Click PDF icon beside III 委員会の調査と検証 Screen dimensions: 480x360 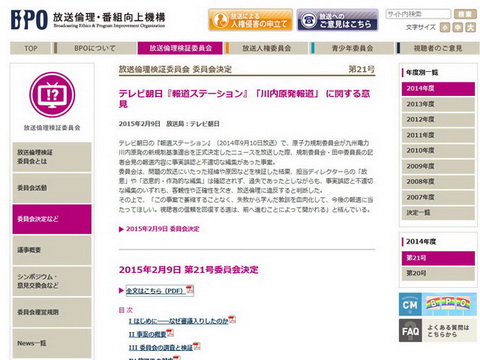pyautogui.click(x=197, y=346)
